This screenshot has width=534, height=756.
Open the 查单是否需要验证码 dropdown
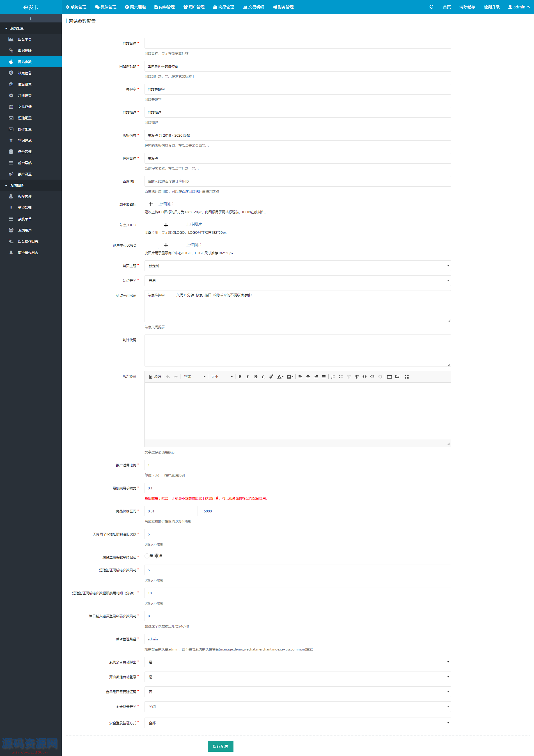(x=298, y=691)
